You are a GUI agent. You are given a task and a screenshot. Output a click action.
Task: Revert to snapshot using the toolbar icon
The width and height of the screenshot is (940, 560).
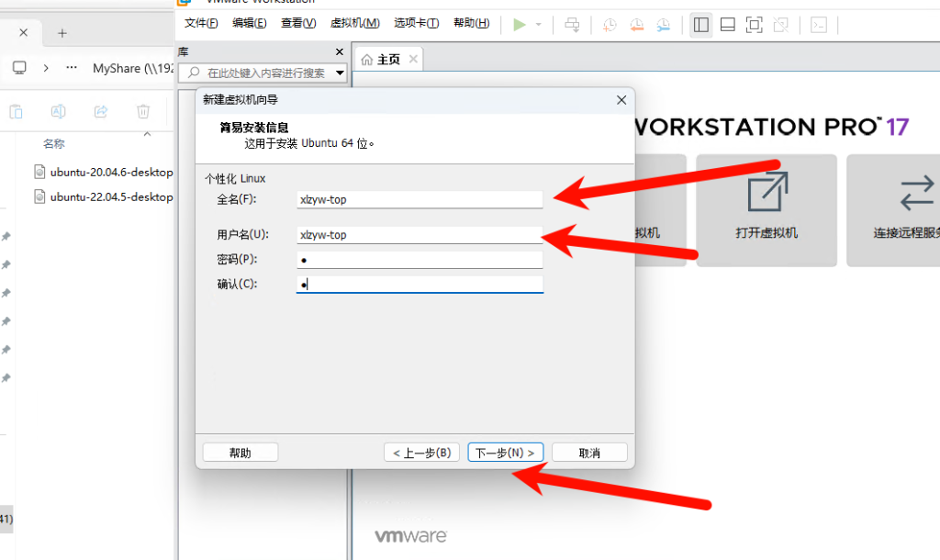[x=637, y=25]
